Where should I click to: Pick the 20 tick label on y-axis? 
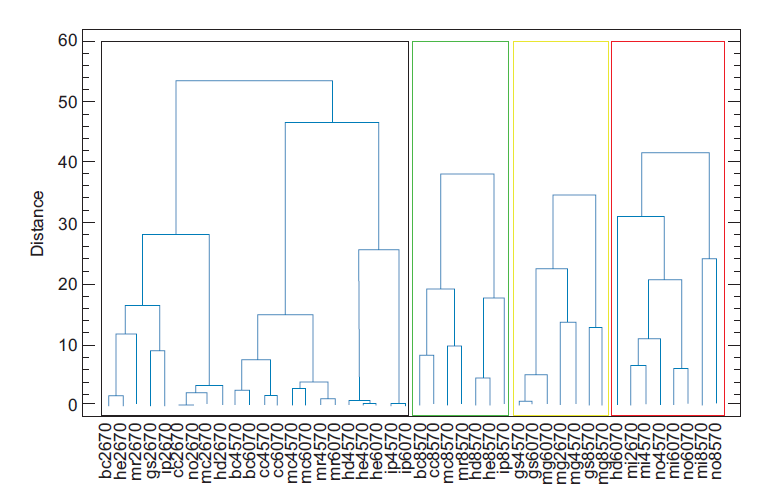point(66,284)
